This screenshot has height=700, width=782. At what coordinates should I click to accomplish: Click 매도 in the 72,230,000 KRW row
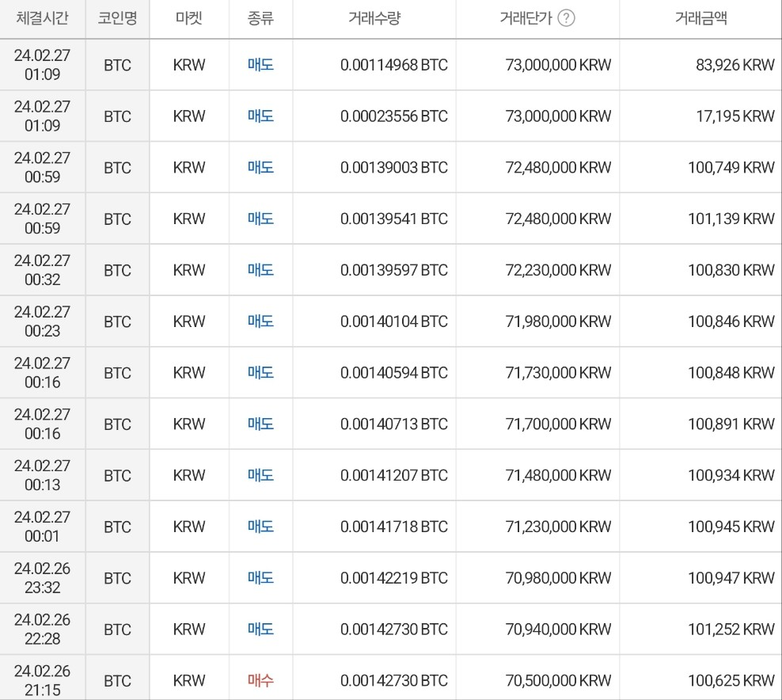point(261,270)
